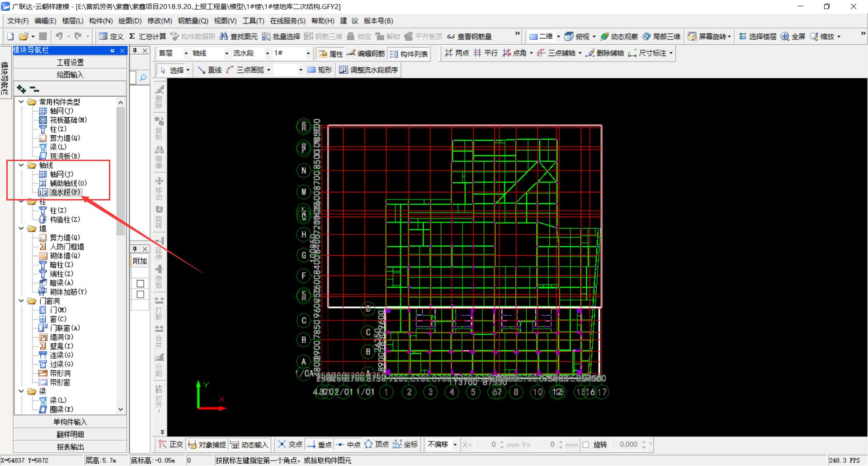The height and width of the screenshot is (466, 868).
Task: Toggle 正交 ortho mode
Action: point(171,444)
